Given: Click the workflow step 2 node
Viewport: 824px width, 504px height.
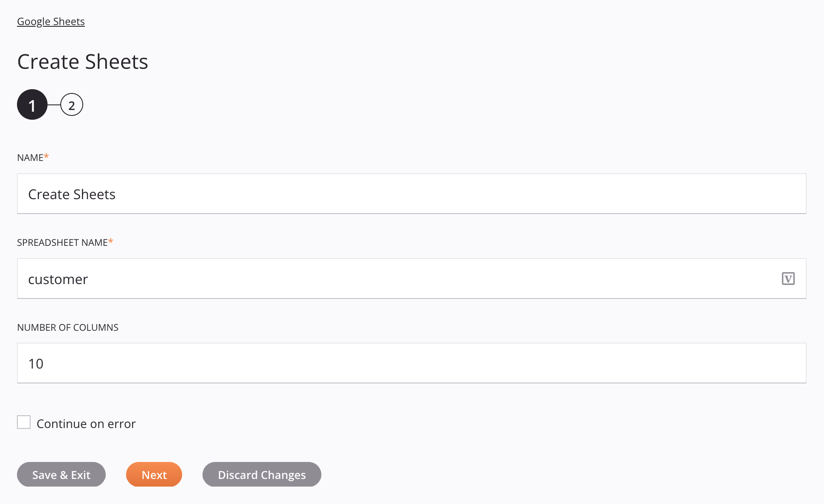Looking at the screenshot, I should click(71, 105).
